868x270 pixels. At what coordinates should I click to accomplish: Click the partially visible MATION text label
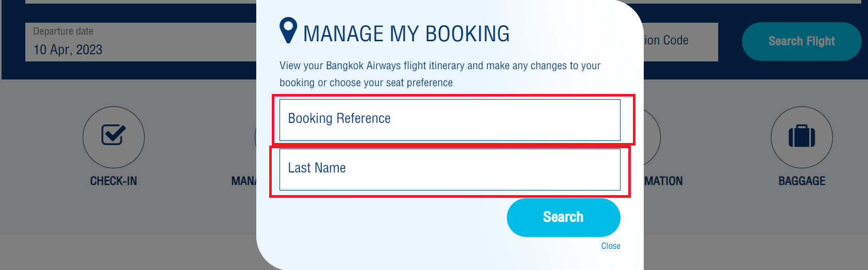point(663,181)
